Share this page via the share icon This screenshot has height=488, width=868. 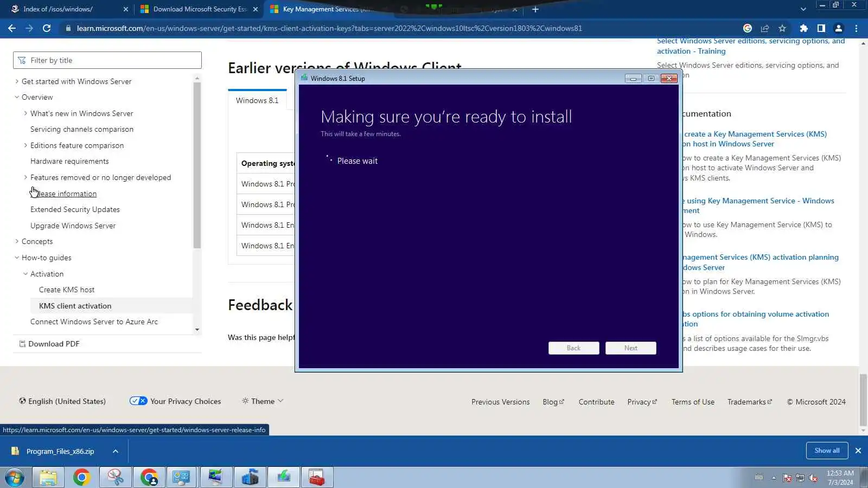(765, 28)
